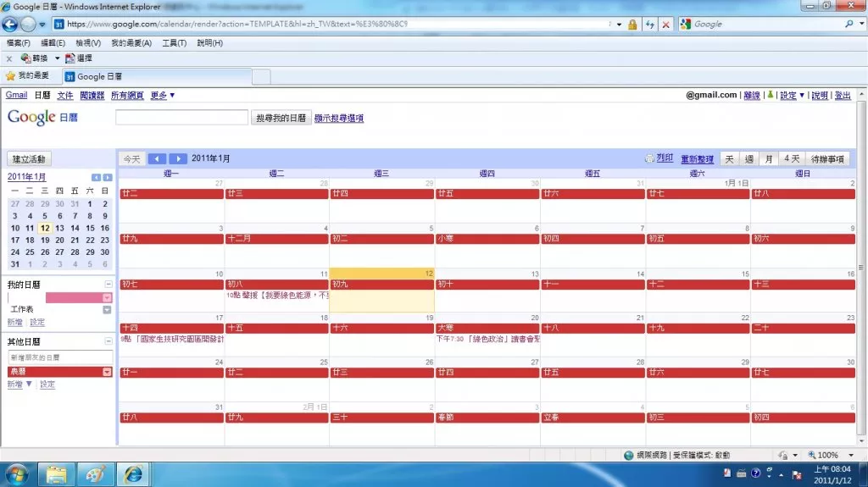The height and width of the screenshot is (487, 868).
Task: Open the Paint taskbar icon
Action: 95,474
